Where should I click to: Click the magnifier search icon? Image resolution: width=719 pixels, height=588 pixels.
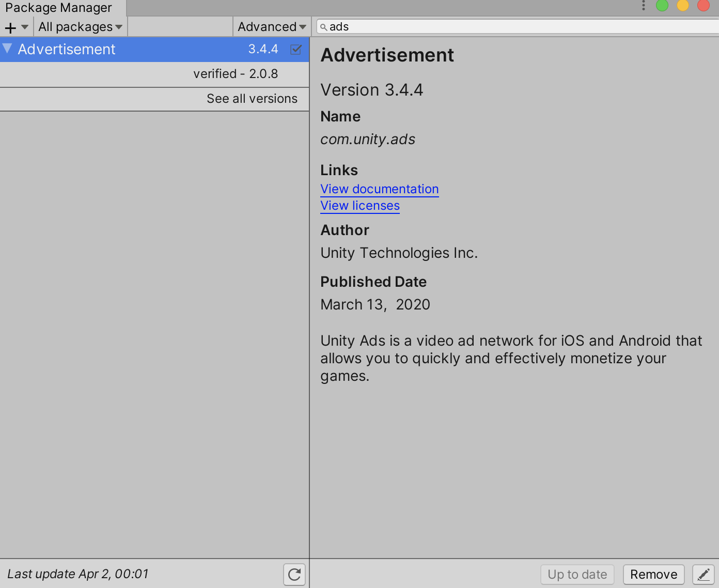coord(323,27)
